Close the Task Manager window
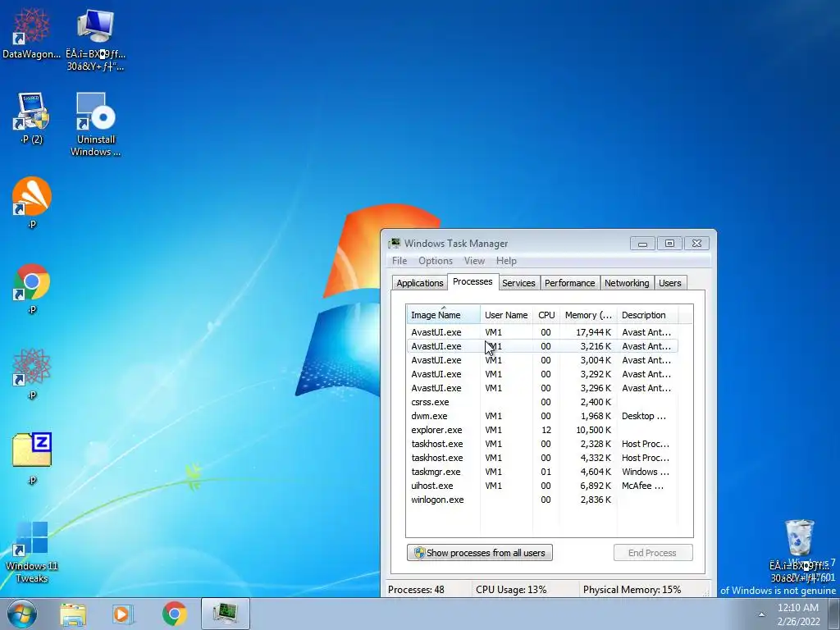Screen dimensions: 840x630 696,243
